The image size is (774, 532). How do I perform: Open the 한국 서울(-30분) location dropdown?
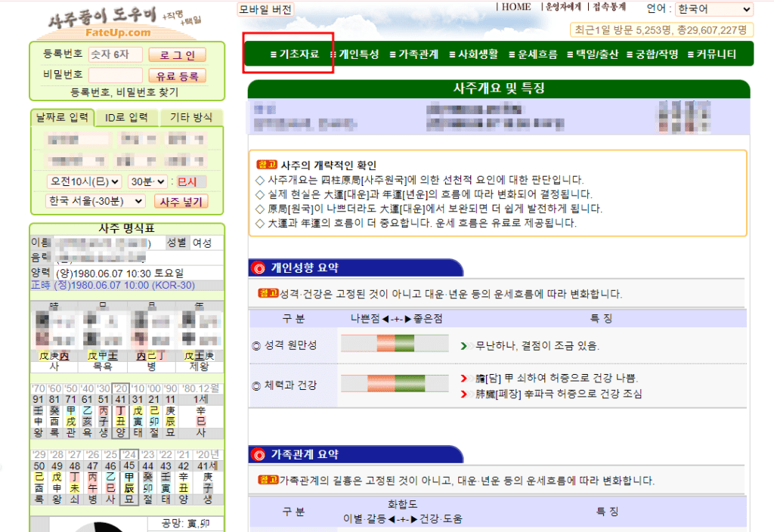[95, 201]
